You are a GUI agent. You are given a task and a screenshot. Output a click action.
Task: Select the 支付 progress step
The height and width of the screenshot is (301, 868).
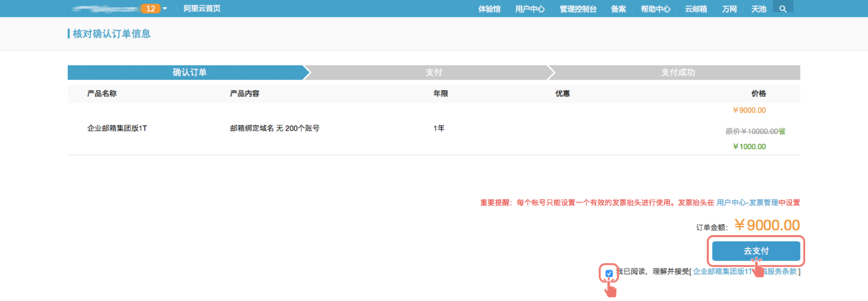[x=433, y=72]
